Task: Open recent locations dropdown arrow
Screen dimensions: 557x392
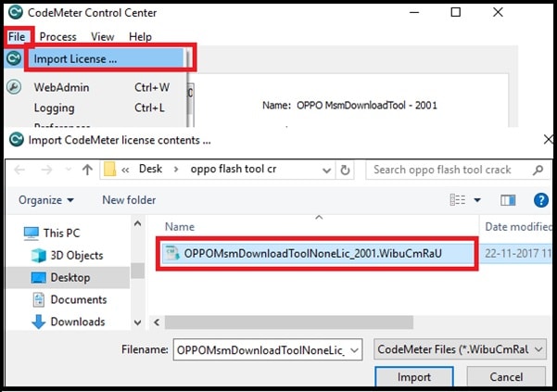Action: 69,171
